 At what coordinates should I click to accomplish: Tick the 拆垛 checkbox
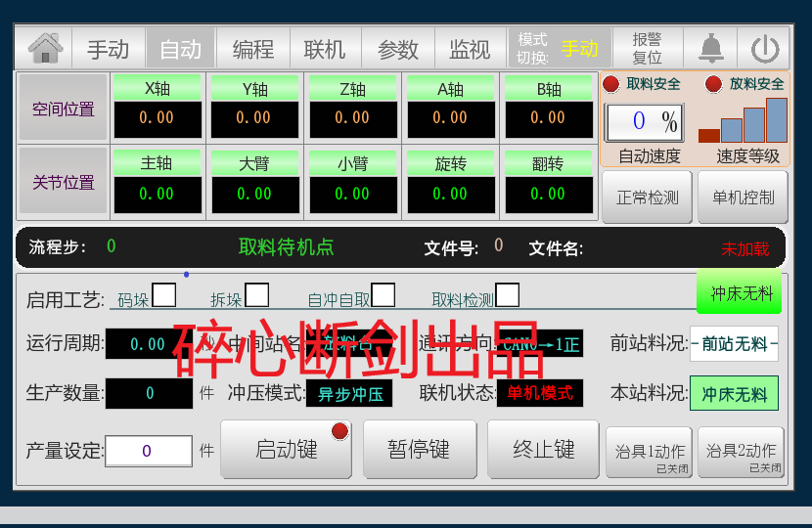coord(256,294)
